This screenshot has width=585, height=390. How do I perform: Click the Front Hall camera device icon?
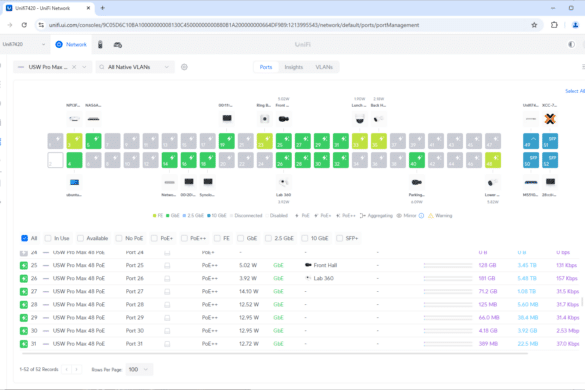284,119
